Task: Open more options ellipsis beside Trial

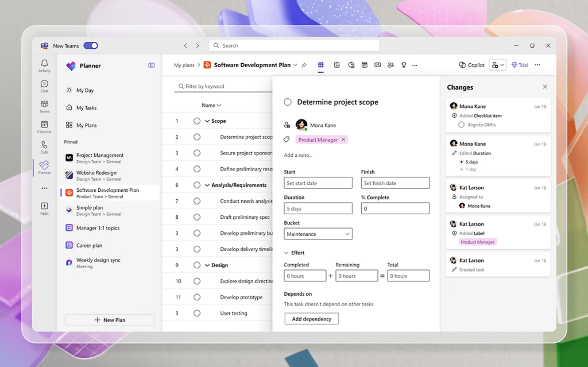Action: coord(537,65)
